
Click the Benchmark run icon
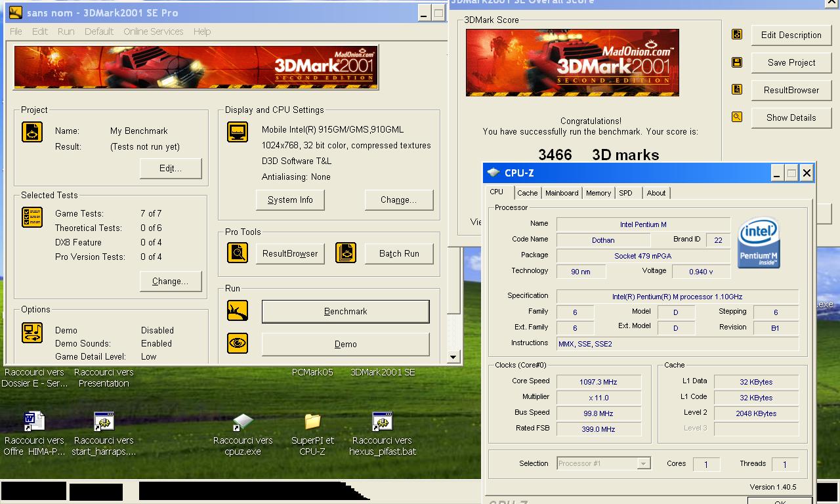pyautogui.click(x=238, y=310)
